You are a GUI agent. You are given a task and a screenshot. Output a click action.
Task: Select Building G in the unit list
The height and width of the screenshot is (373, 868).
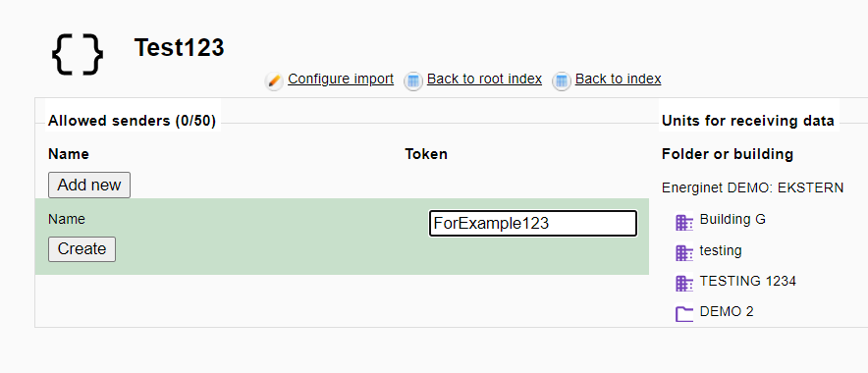[x=732, y=219]
